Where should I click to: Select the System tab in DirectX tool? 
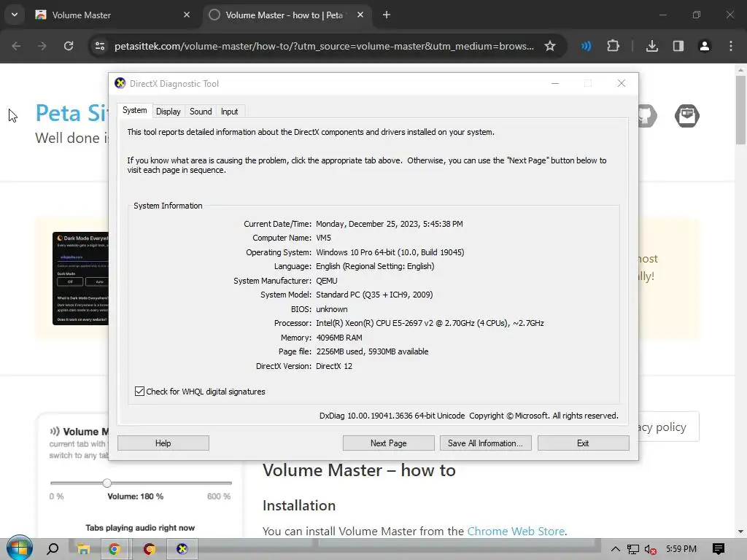pos(135,111)
